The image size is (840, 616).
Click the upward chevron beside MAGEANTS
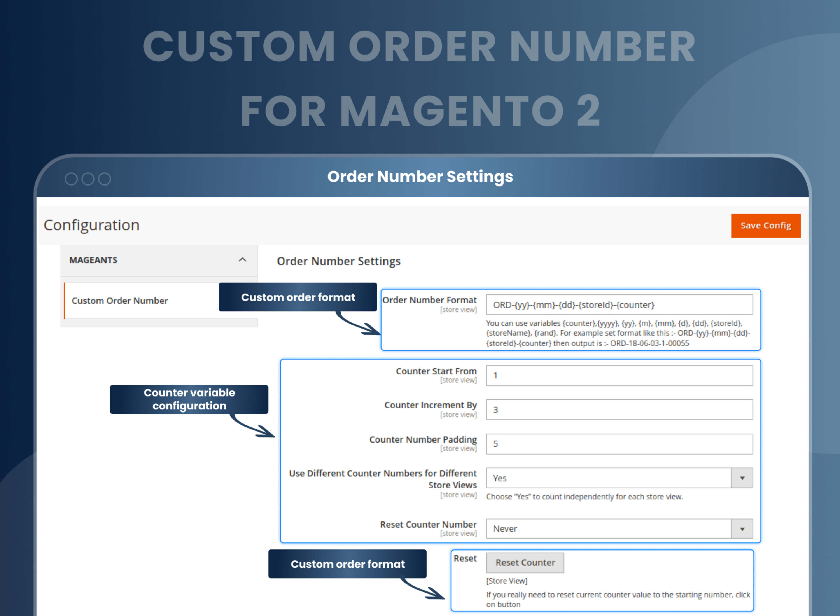[x=243, y=260]
